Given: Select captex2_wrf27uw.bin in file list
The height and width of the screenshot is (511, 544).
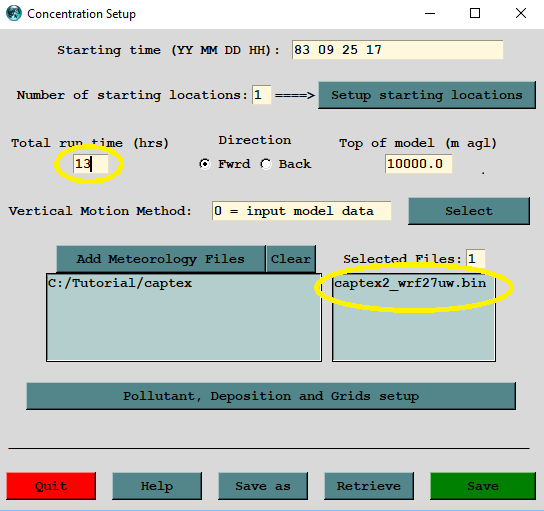Looking at the screenshot, I should pyautogui.click(x=410, y=283).
